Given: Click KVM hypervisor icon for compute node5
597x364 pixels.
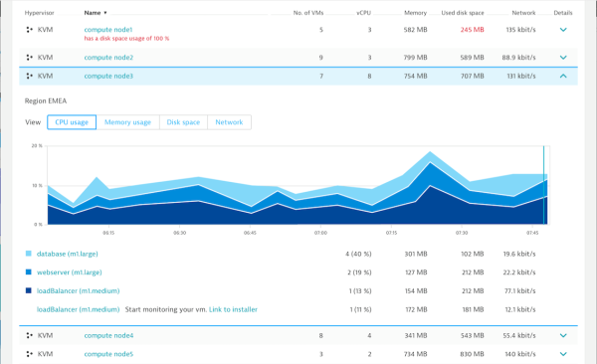Looking at the screenshot, I should [29, 354].
